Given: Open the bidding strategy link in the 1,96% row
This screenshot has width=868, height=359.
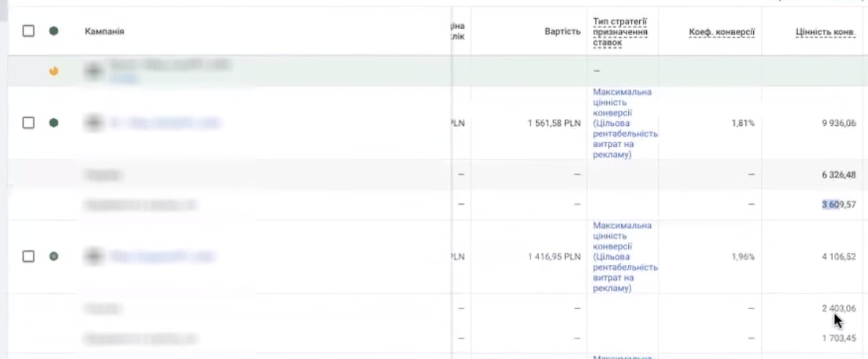Looking at the screenshot, I should [624, 257].
